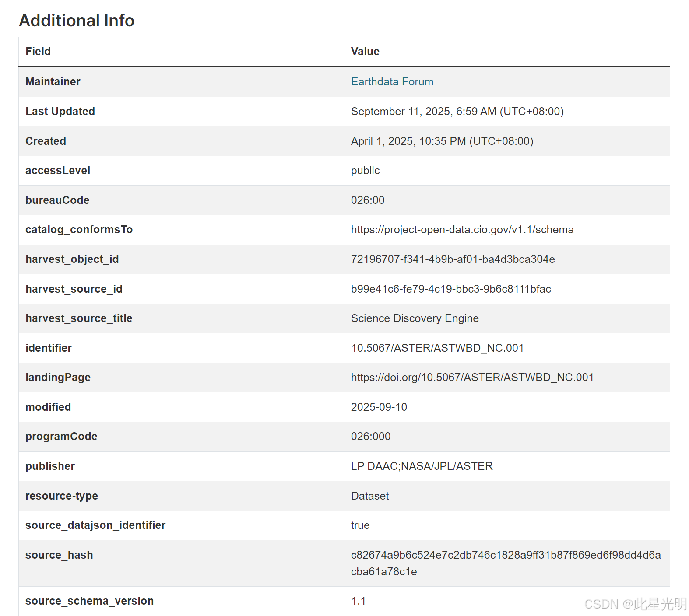
Task: Click the source_hash value text
Action: coord(505,555)
